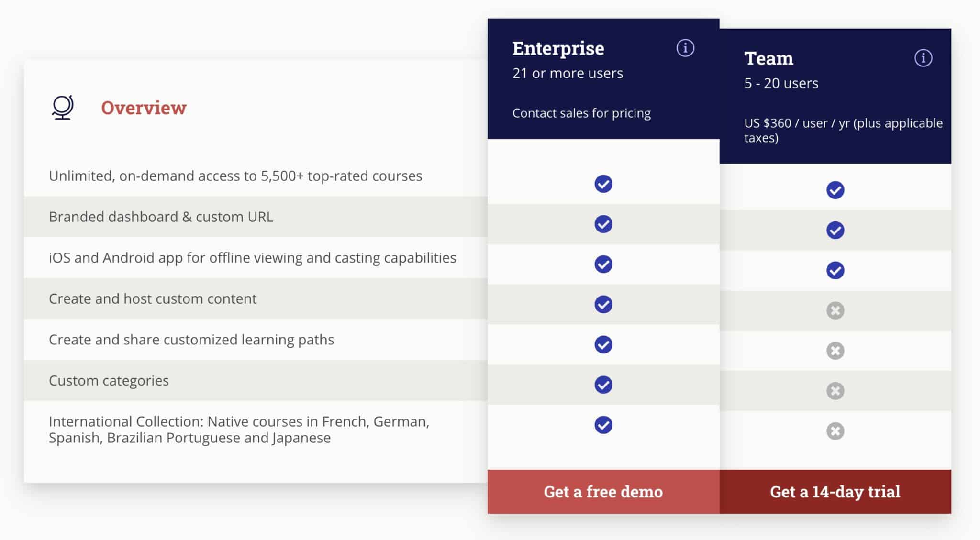Toggle the Team check for iOS and Android app
The width and height of the screenshot is (980, 540).
[835, 271]
